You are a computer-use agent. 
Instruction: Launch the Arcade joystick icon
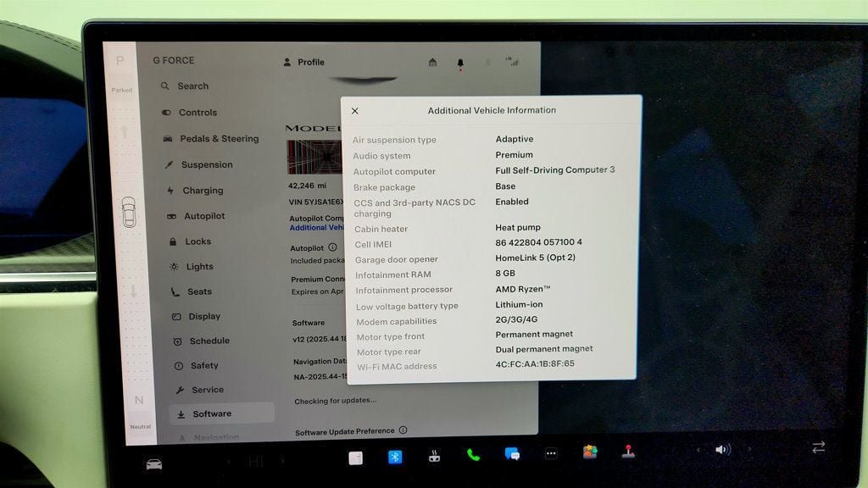628,452
